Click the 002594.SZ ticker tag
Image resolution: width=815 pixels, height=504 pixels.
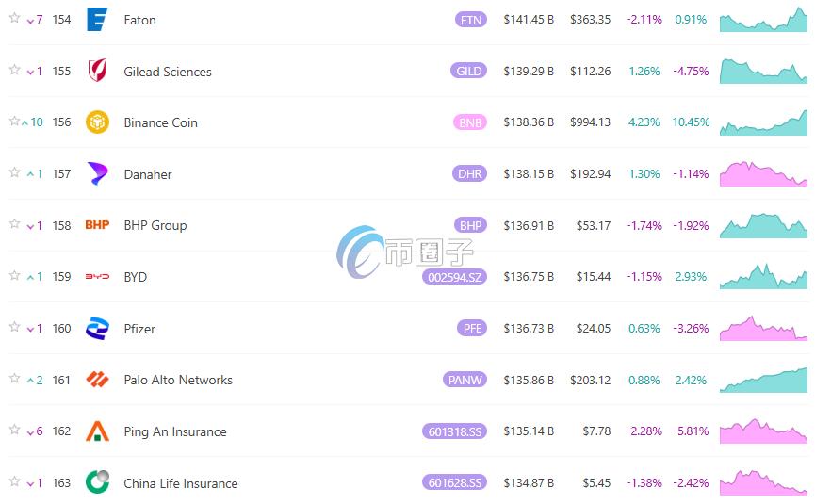454,277
